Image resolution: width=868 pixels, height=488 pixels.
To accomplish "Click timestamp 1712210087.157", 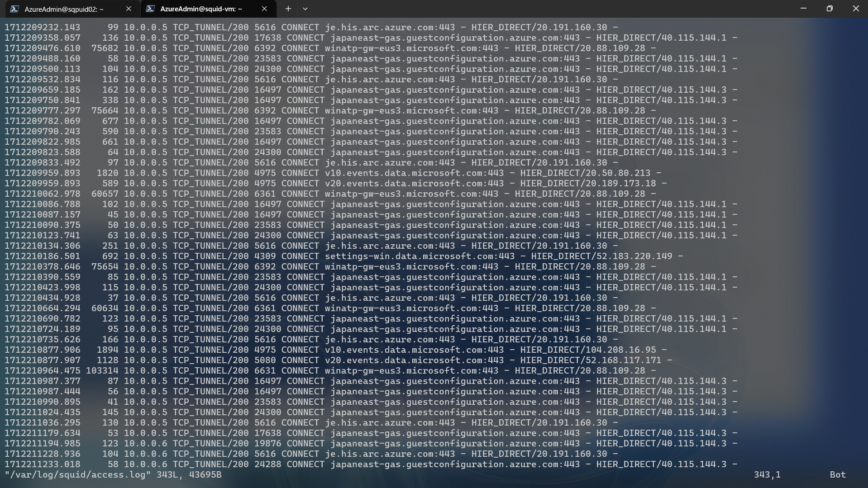I will (43, 215).
